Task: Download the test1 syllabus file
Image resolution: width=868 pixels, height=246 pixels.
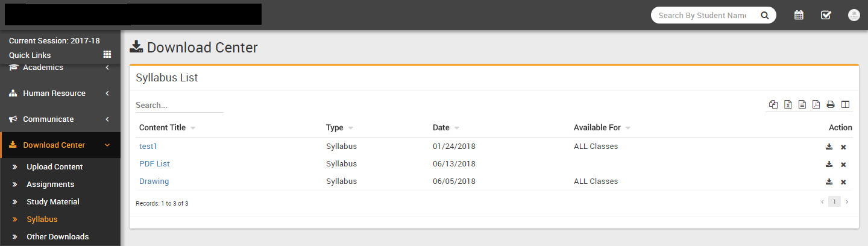Action: tap(829, 147)
